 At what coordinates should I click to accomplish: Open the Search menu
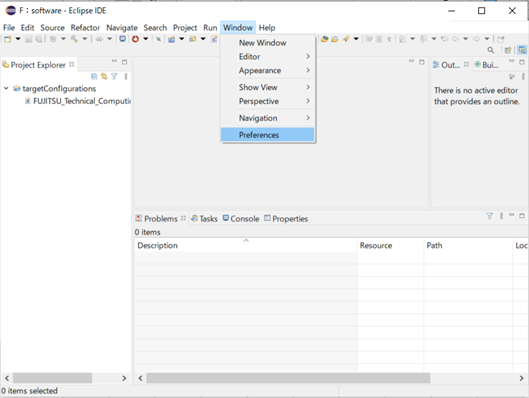[x=155, y=28]
